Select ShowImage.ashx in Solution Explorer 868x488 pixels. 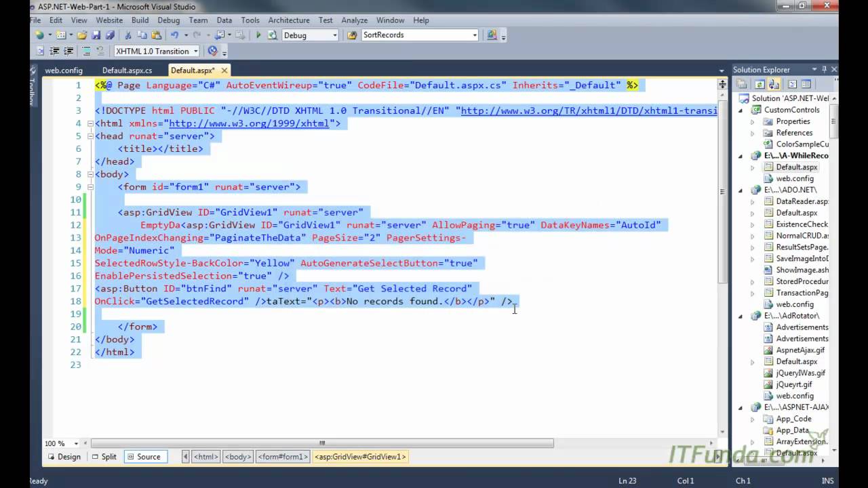tap(802, 270)
